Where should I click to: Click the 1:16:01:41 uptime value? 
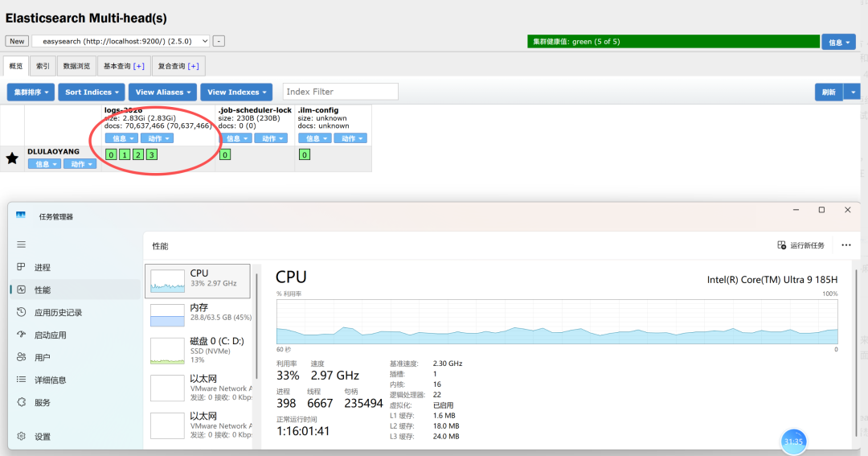point(303,431)
